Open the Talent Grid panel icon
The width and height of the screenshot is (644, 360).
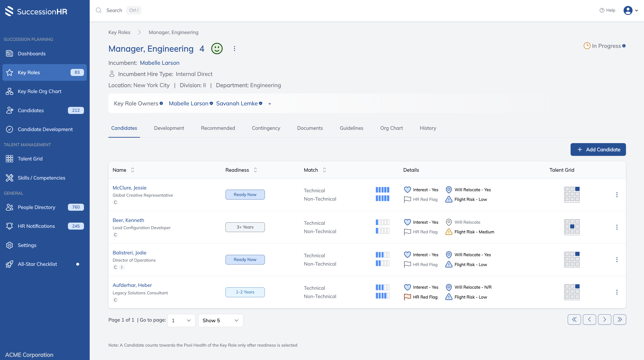tap(9, 158)
